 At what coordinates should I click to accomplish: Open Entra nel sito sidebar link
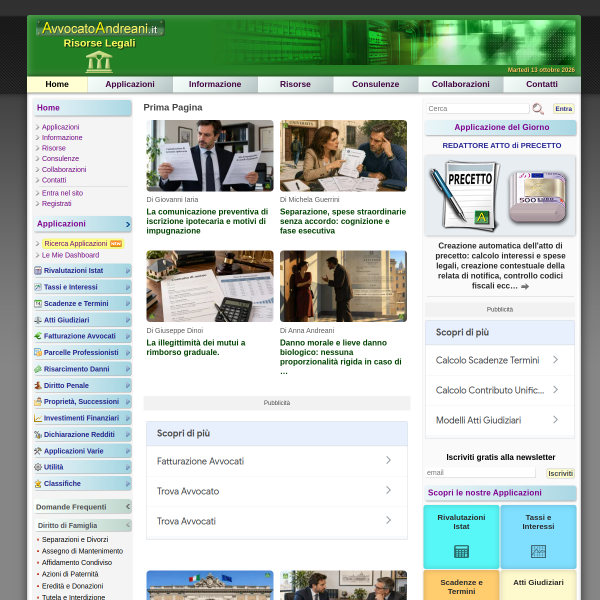(x=62, y=193)
